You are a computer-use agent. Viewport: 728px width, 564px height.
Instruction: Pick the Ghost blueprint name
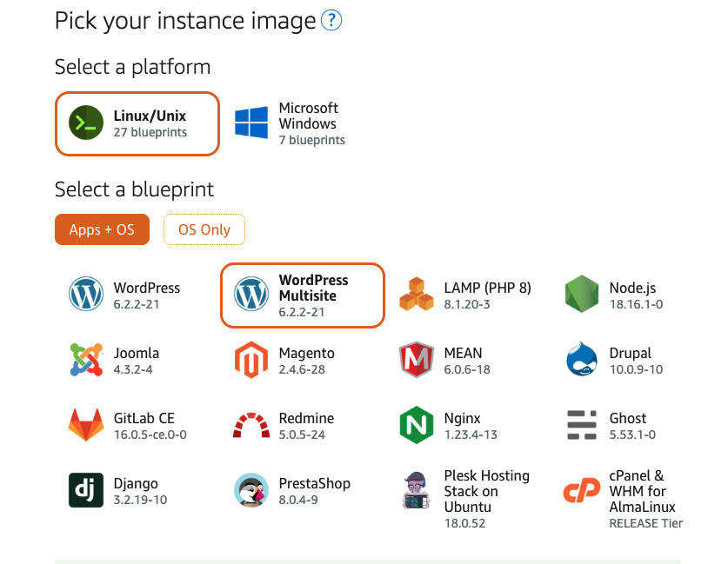[x=628, y=418]
